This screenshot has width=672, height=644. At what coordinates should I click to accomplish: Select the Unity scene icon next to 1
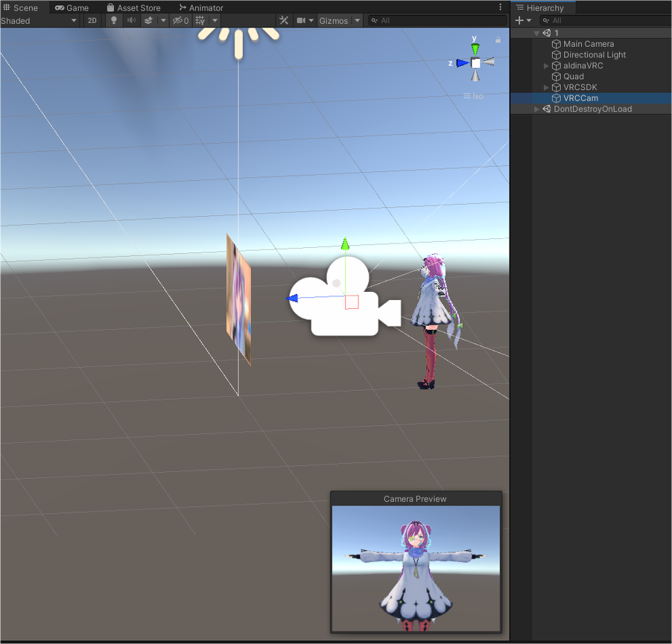click(x=546, y=33)
